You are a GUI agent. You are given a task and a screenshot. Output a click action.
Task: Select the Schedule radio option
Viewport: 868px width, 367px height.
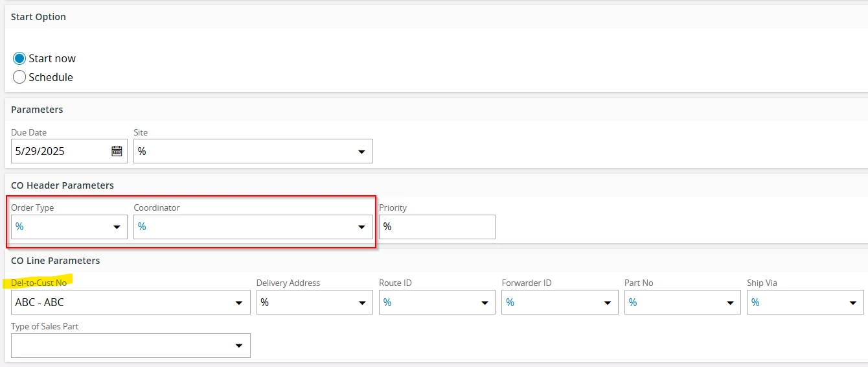tap(19, 77)
